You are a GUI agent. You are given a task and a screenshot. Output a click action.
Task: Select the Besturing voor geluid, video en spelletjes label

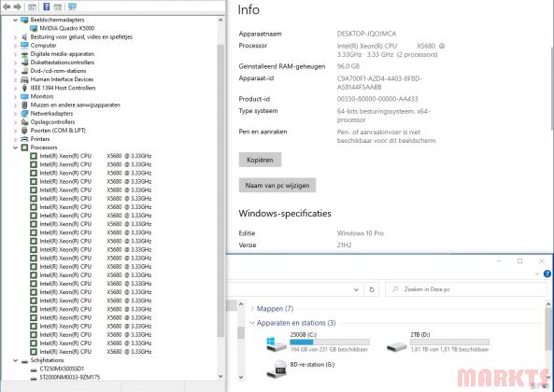tap(81, 36)
